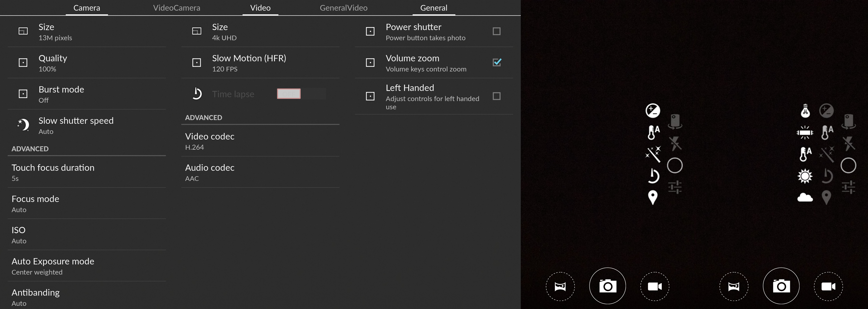Screen dimensions: 868x309
Task: Take a photo with left viewfinder shutter button
Action: (608, 286)
